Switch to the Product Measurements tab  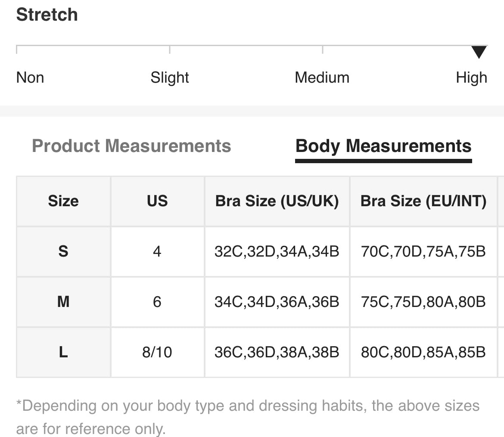point(131,146)
